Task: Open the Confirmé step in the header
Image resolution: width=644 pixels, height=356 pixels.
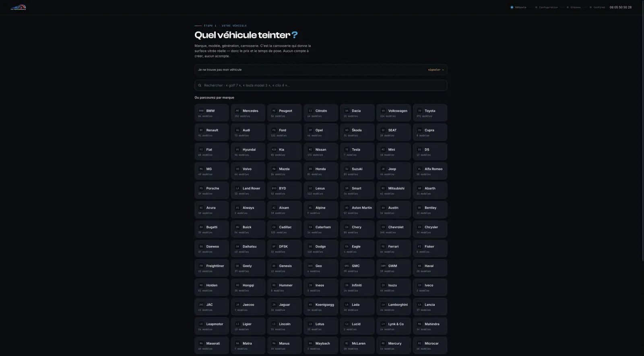Action: pos(597,7)
